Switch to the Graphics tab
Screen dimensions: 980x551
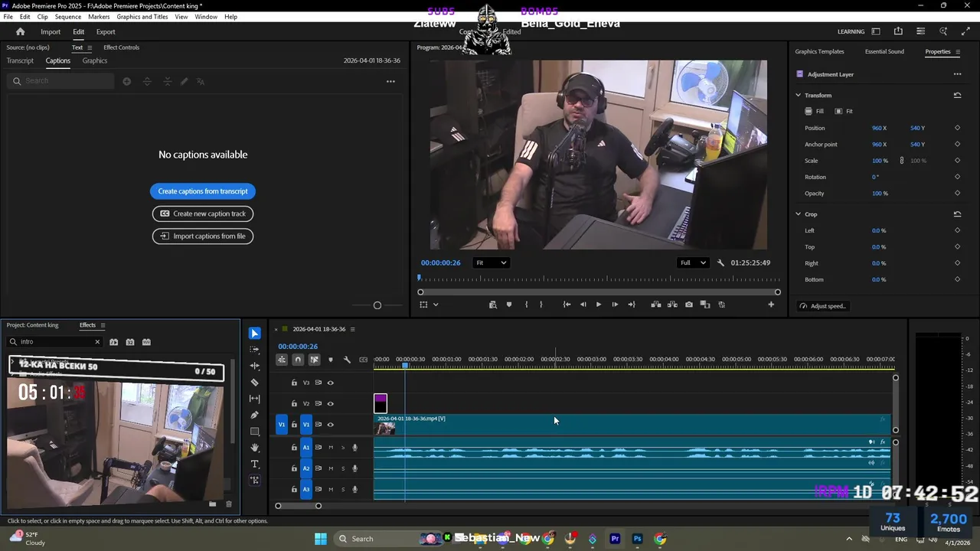[95, 60]
